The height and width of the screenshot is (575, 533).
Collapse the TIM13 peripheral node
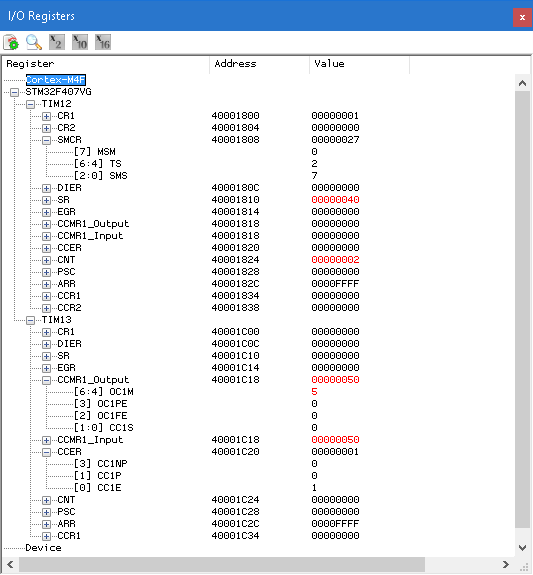coord(30,320)
